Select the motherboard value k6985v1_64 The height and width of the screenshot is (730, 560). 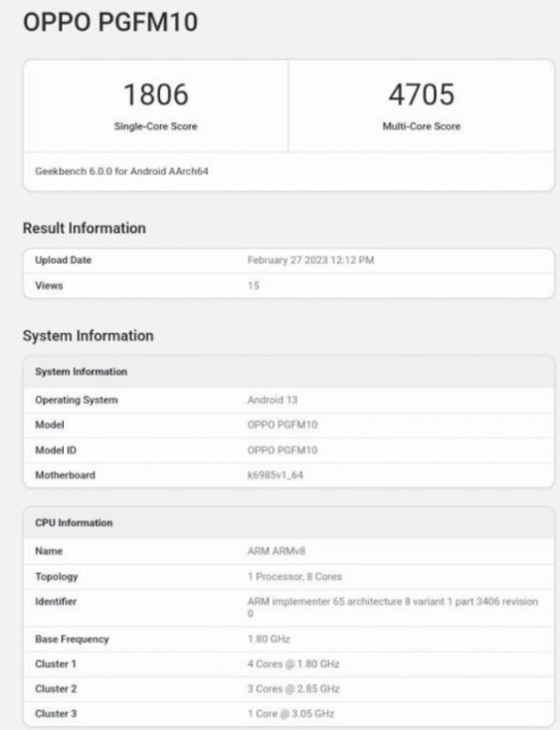[x=276, y=475]
